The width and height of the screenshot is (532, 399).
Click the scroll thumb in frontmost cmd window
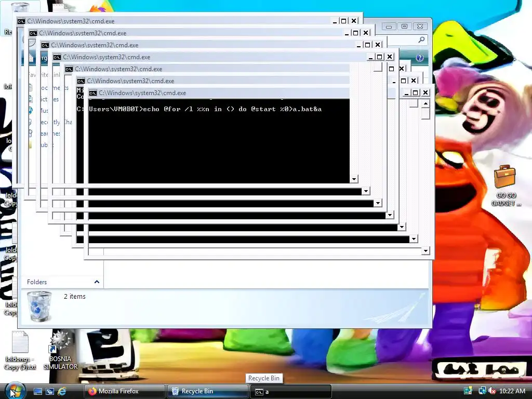pos(425,113)
